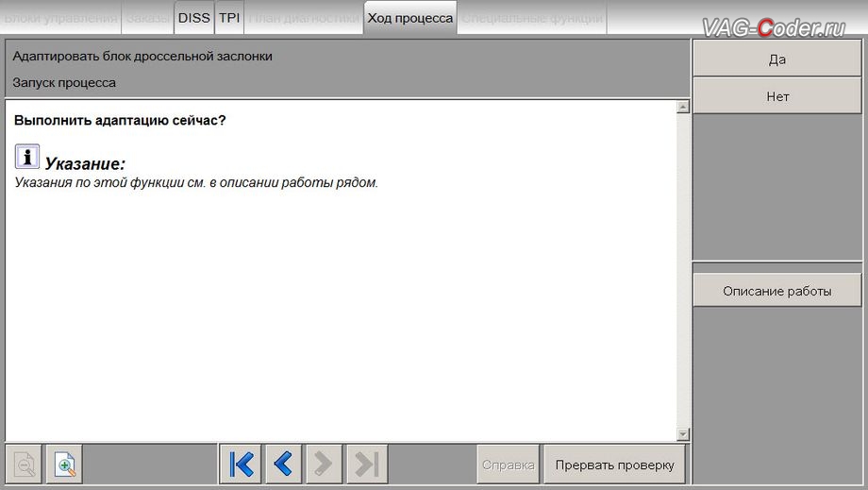Go forward one step arrow
868x490 pixels.
coord(324,464)
